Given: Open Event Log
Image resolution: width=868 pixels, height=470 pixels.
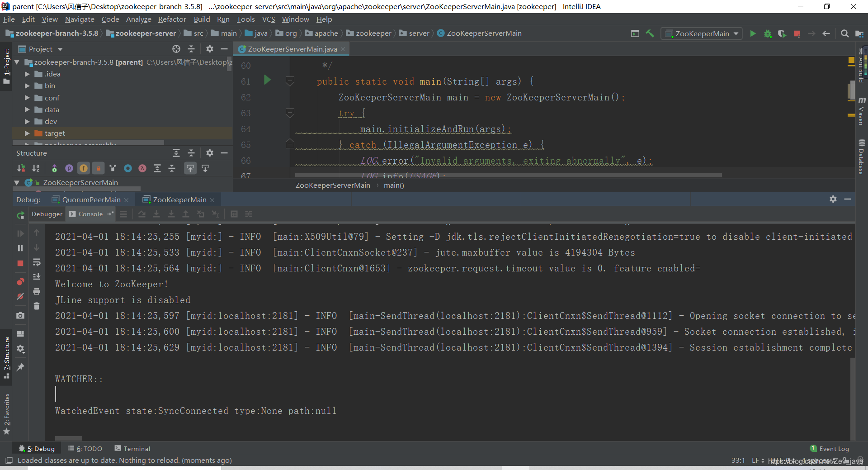Looking at the screenshot, I should (x=830, y=448).
